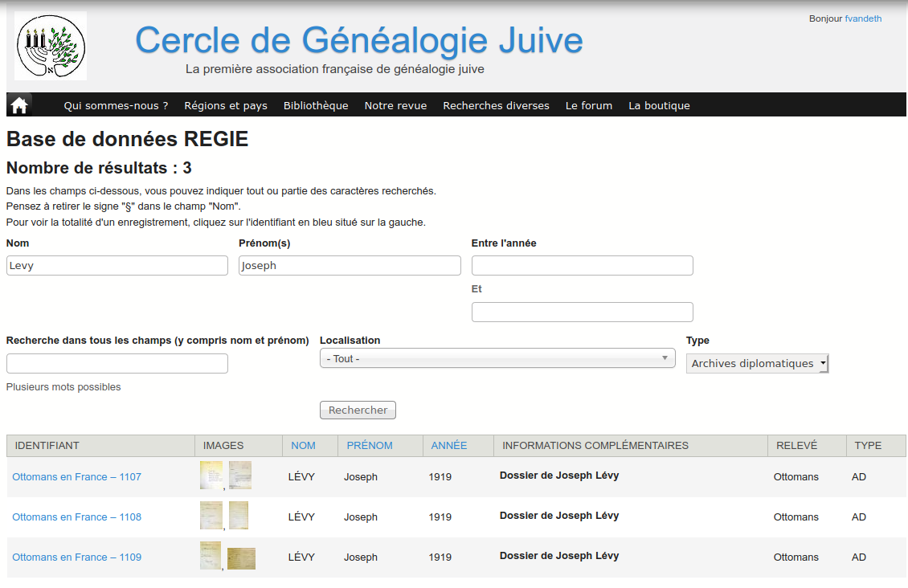The width and height of the screenshot is (908, 588).
Task: Click LÉVY name cell in 1107 row
Action: (x=301, y=477)
